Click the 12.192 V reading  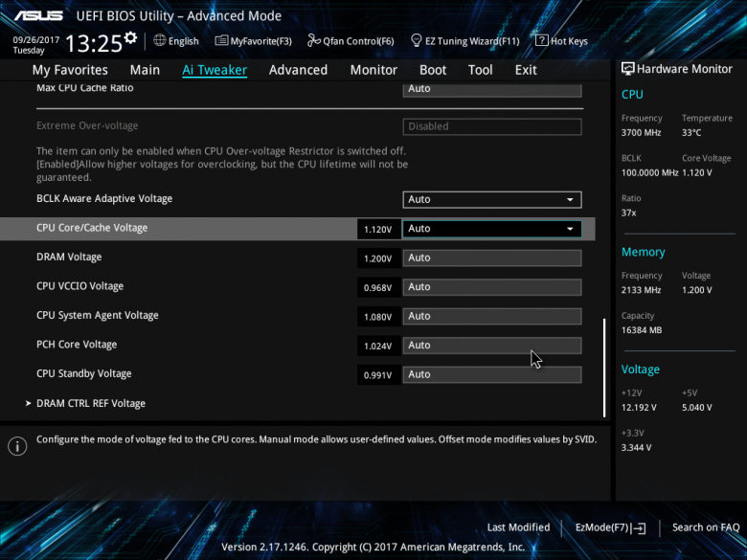[x=639, y=408]
